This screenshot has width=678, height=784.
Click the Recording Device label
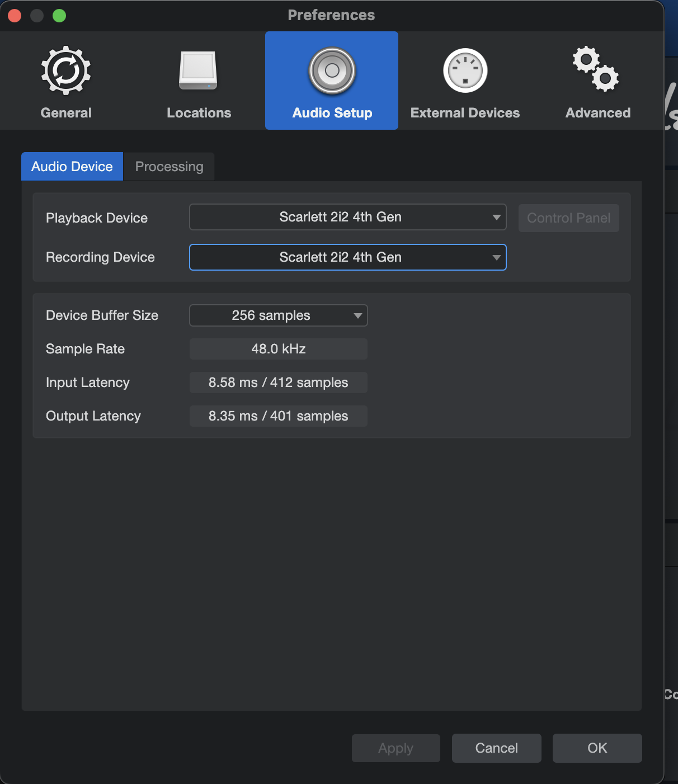[x=100, y=257]
